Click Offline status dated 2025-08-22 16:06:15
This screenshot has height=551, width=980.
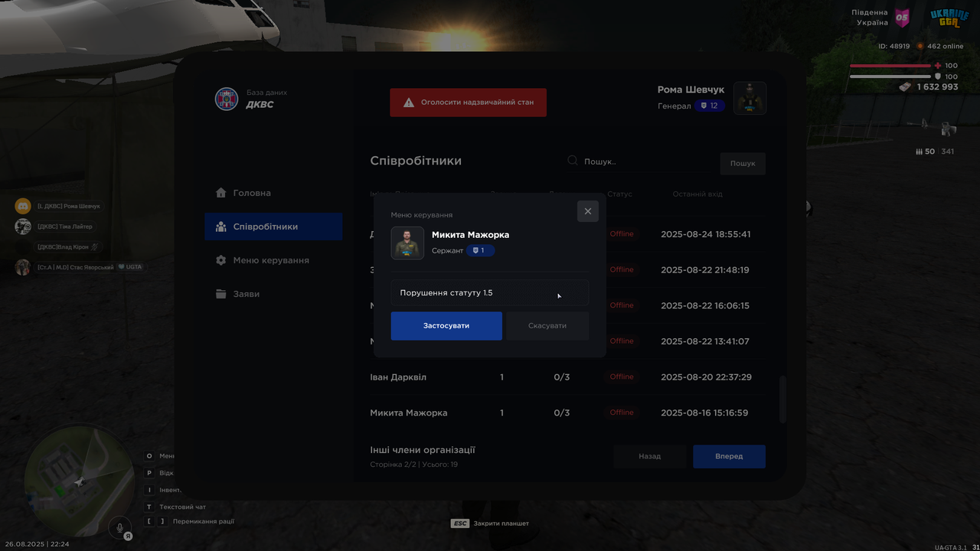pos(622,305)
